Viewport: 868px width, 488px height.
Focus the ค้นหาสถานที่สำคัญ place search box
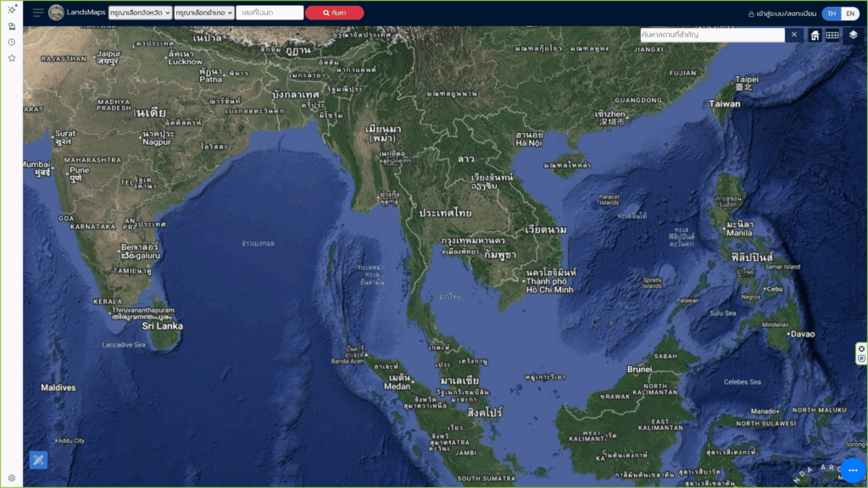712,35
